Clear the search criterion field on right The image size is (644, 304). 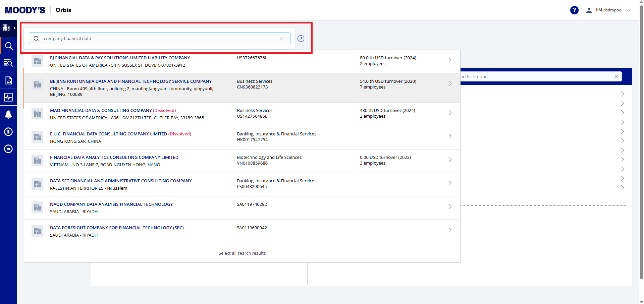(x=616, y=76)
